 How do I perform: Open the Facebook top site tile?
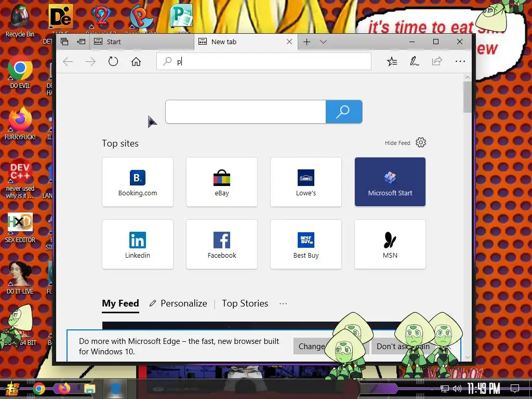coord(221,244)
